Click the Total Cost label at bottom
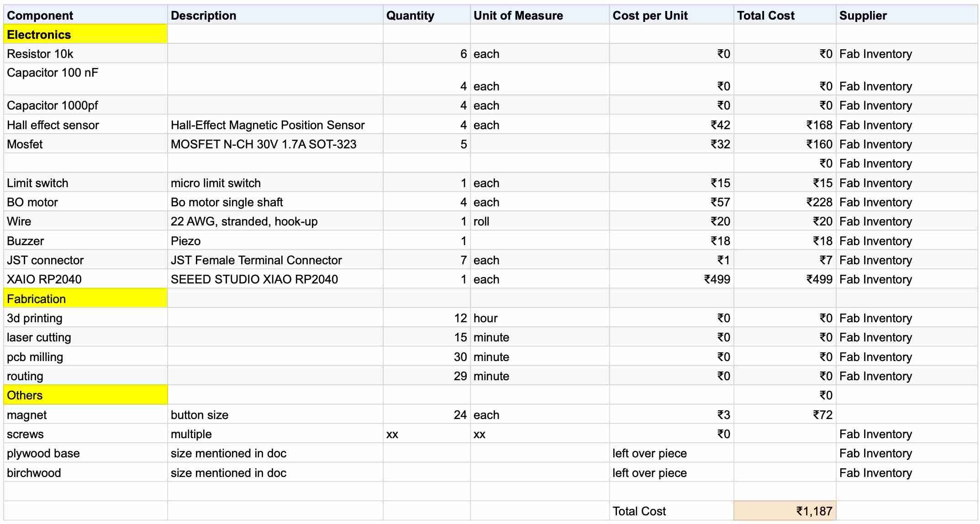This screenshot has width=980, height=524. point(671,511)
